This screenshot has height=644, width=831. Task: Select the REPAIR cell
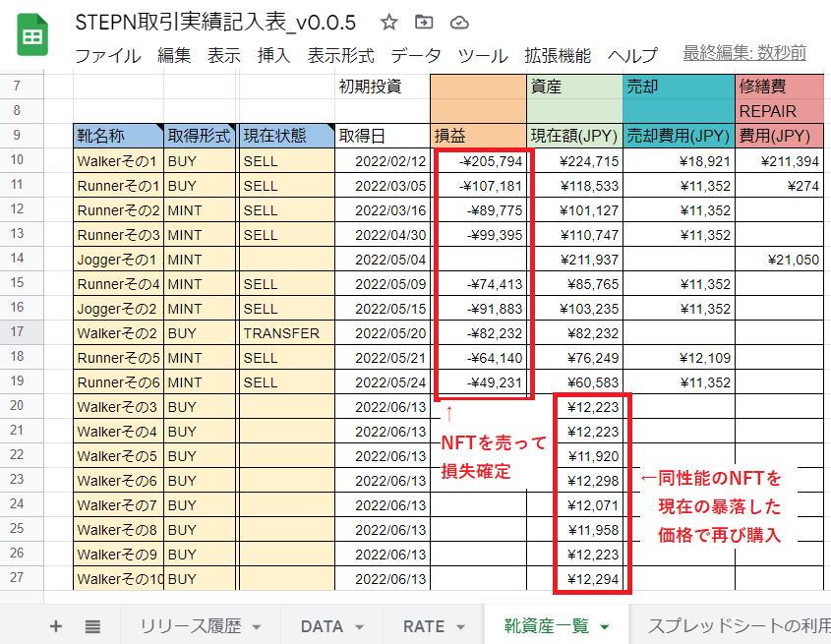(780, 111)
